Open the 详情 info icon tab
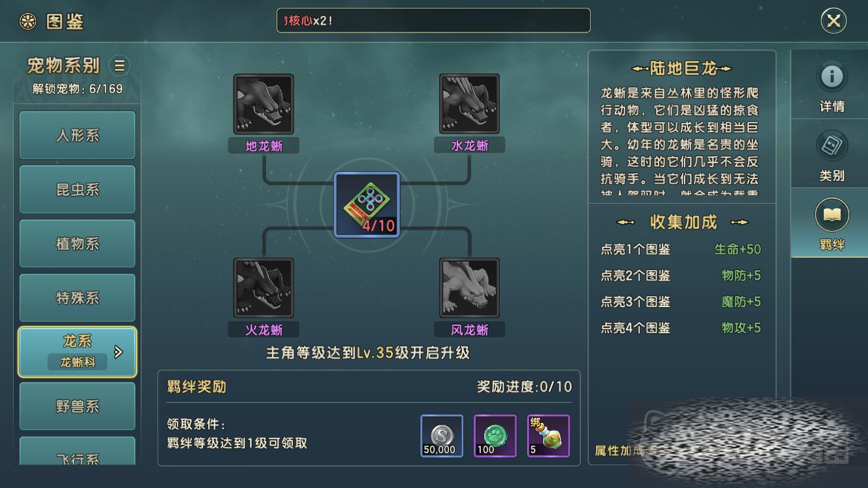The image size is (868, 488). coord(832,77)
